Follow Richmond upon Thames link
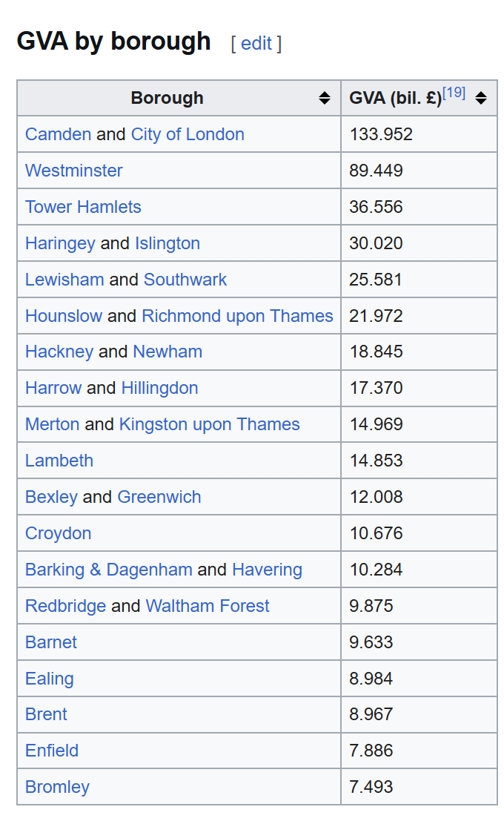 pyautogui.click(x=237, y=316)
